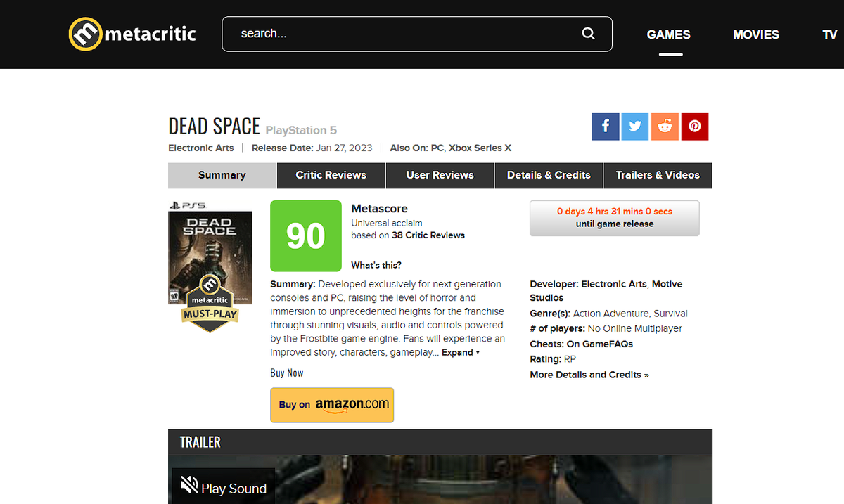844x504 pixels.
Task: Open the Games nav menu
Action: point(669,34)
